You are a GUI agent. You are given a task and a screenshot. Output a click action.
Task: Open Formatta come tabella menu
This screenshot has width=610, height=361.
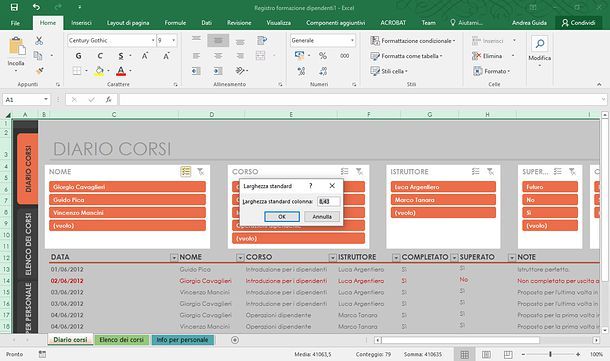point(407,56)
